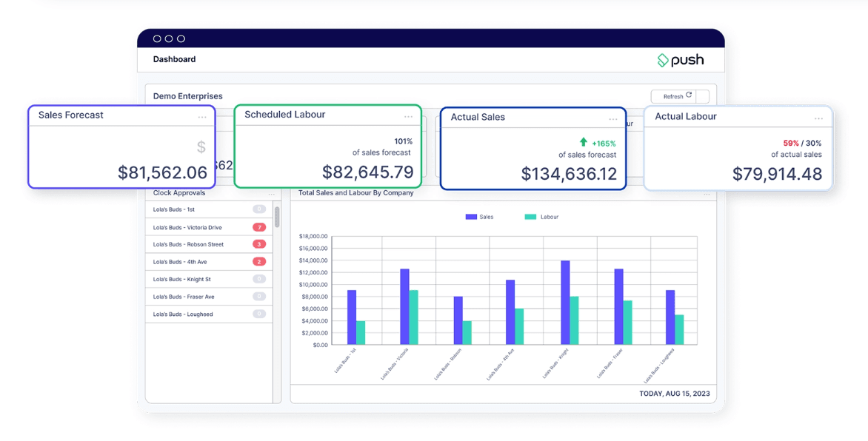Click the Push logo icon
Viewport: 868px width, 441px height.
pyautogui.click(x=663, y=60)
